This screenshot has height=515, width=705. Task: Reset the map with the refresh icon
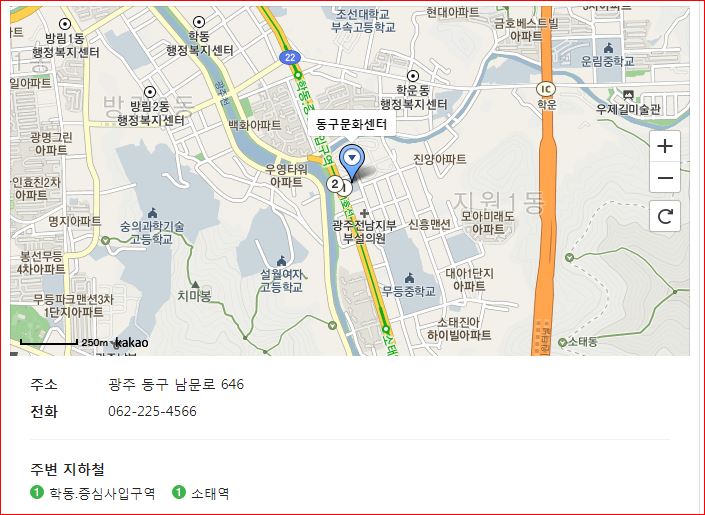pyautogui.click(x=665, y=216)
